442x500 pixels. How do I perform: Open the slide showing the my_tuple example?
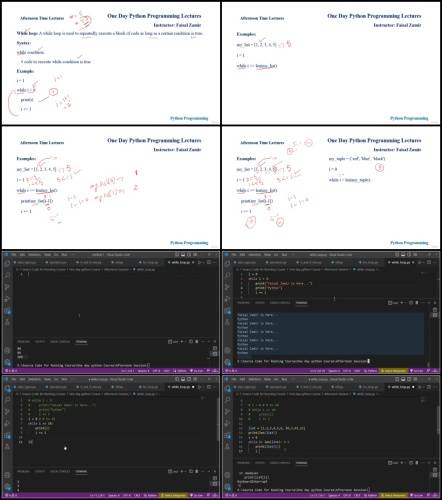pyautogui.click(x=331, y=188)
